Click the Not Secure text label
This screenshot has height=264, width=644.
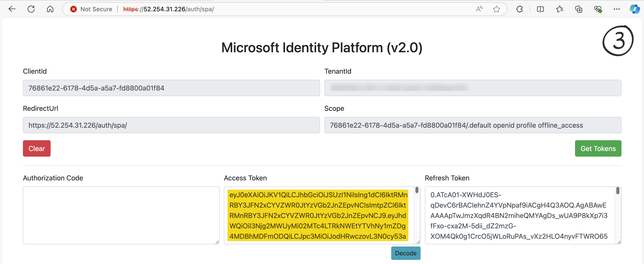pos(96,9)
